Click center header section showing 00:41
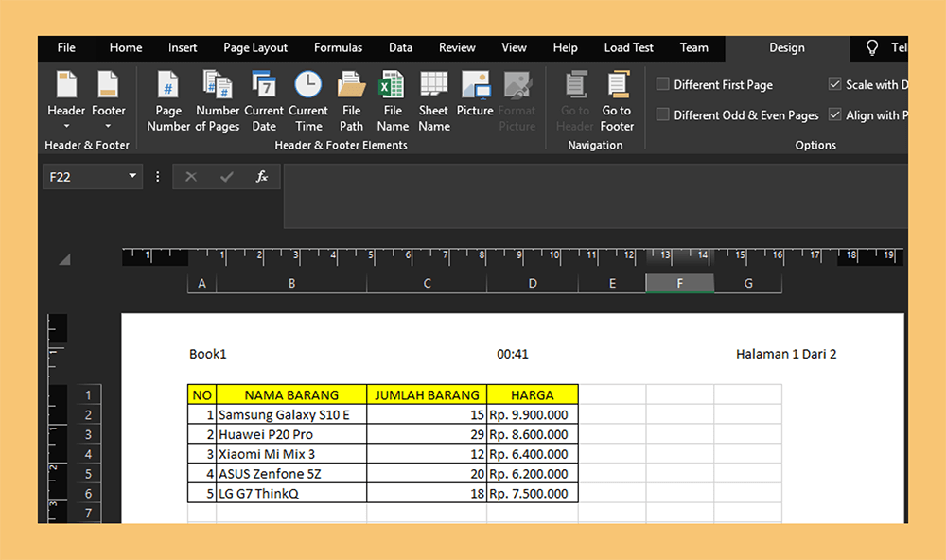 pos(512,354)
